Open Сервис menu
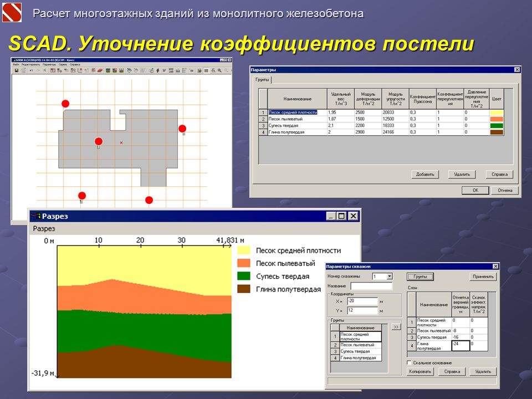This screenshot has width=532, height=399. point(63,64)
